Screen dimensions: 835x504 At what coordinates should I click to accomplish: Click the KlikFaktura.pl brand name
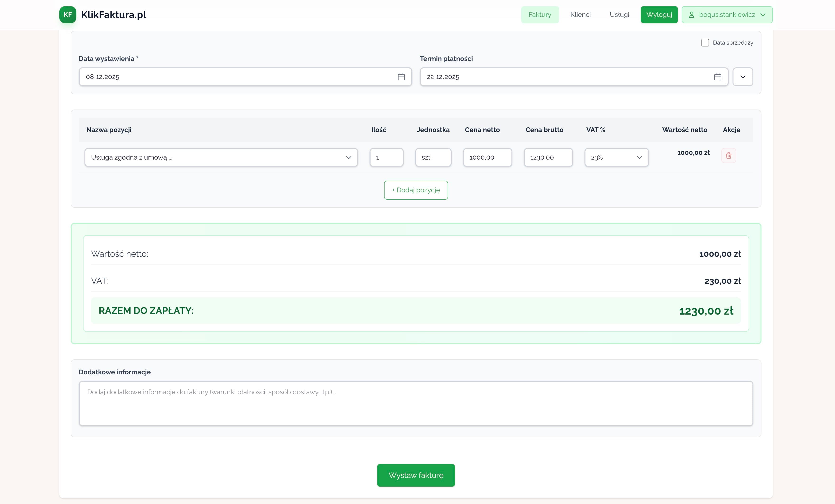(x=114, y=15)
